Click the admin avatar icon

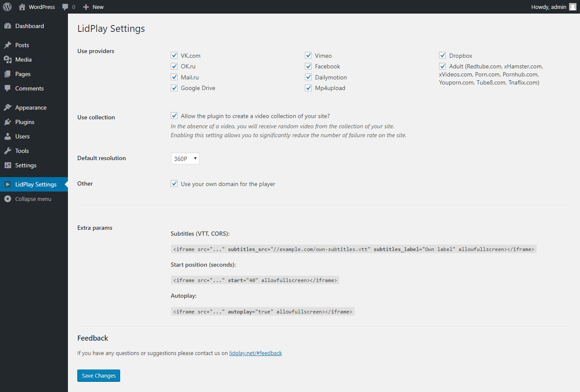(573, 7)
